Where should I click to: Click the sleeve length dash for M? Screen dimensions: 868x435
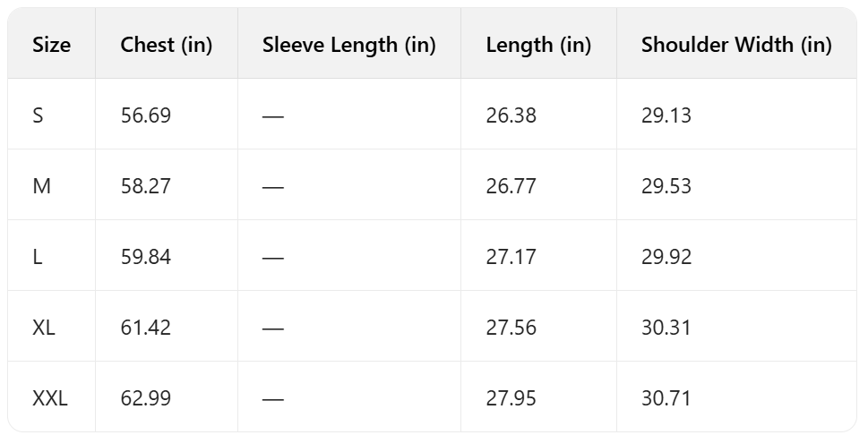point(273,187)
